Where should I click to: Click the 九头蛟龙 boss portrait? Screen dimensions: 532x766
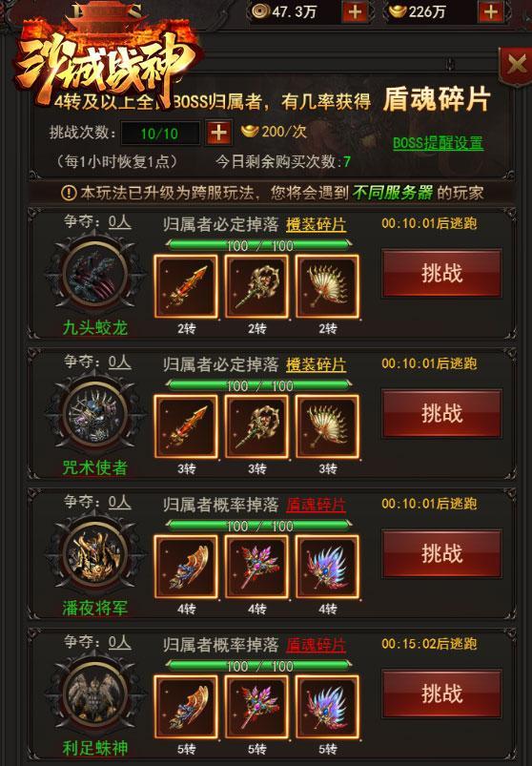(95, 276)
